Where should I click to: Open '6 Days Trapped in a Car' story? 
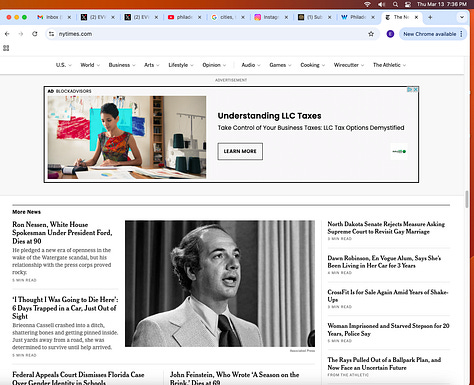(65, 308)
